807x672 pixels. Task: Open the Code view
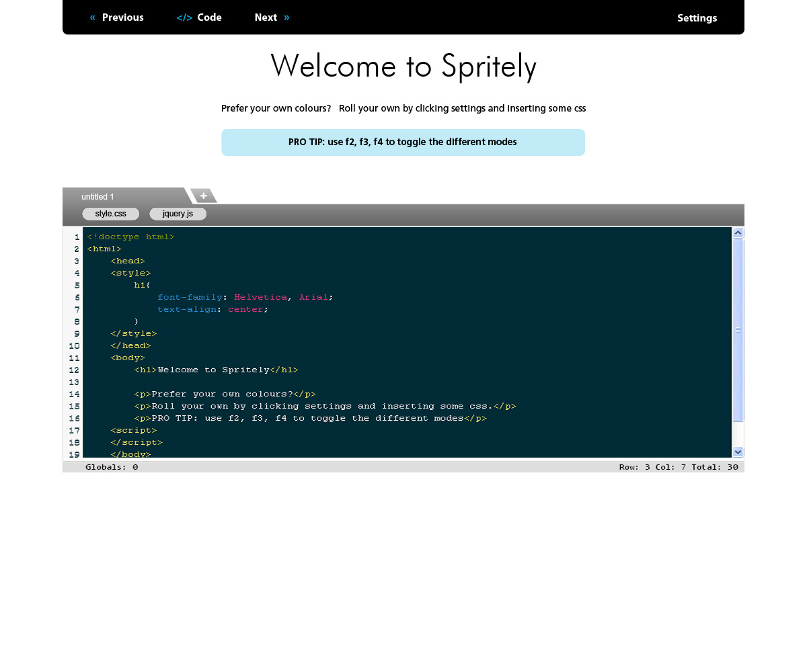pos(199,17)
